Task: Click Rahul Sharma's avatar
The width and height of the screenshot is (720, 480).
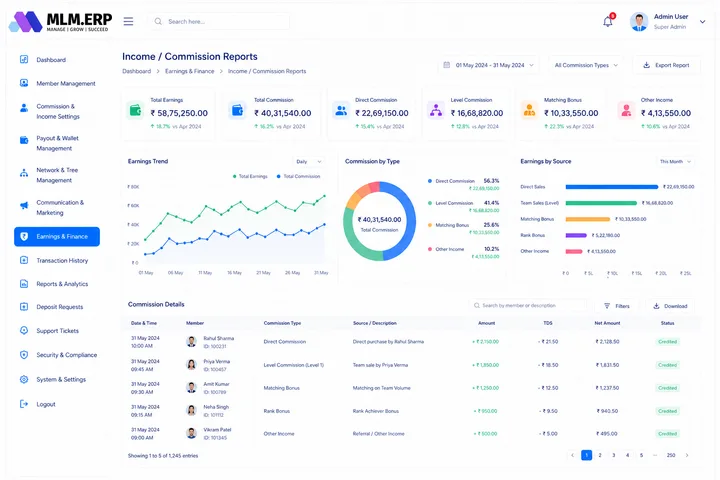Action: click(x=191, y=342)
